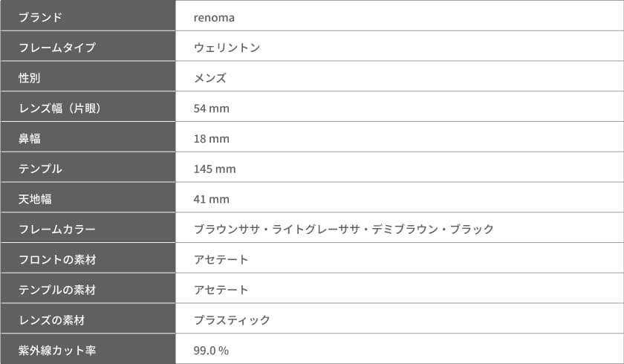Click the 鼻幅 row label
624x364 pixels.
[x=30, y=138]
